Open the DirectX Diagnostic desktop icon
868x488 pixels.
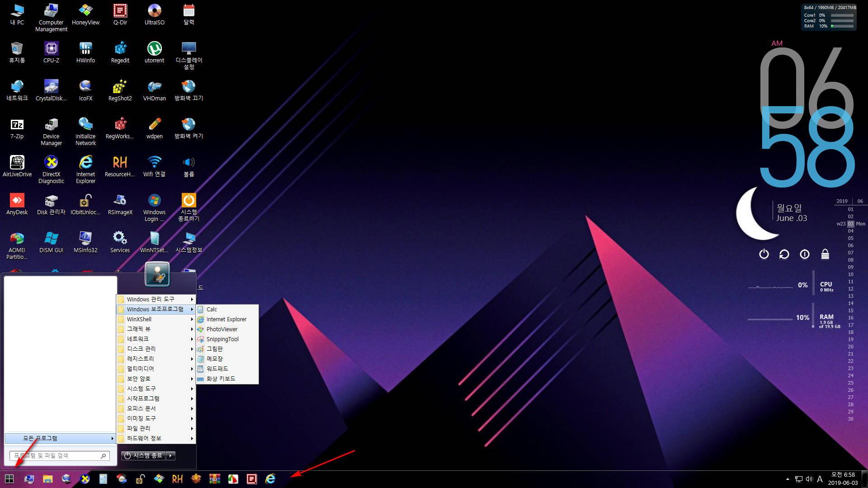pyautogui.click(x=51, y=170)
